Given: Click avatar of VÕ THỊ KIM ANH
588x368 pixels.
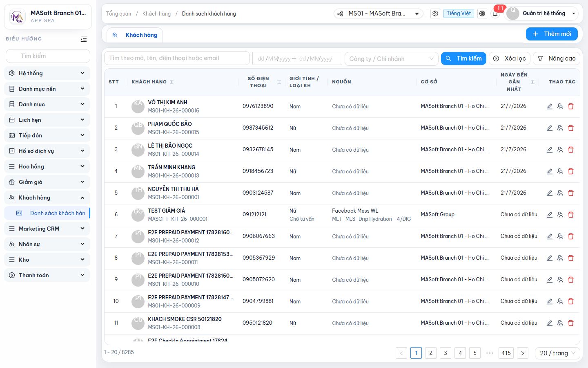Looking at the screenshot, I should tap(138, 106).
